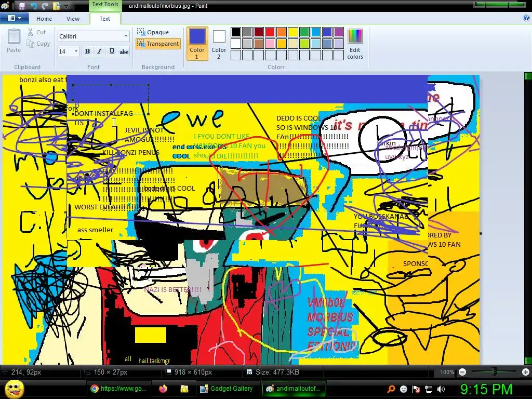Click inside the active text box on canvas

(111, 99)
